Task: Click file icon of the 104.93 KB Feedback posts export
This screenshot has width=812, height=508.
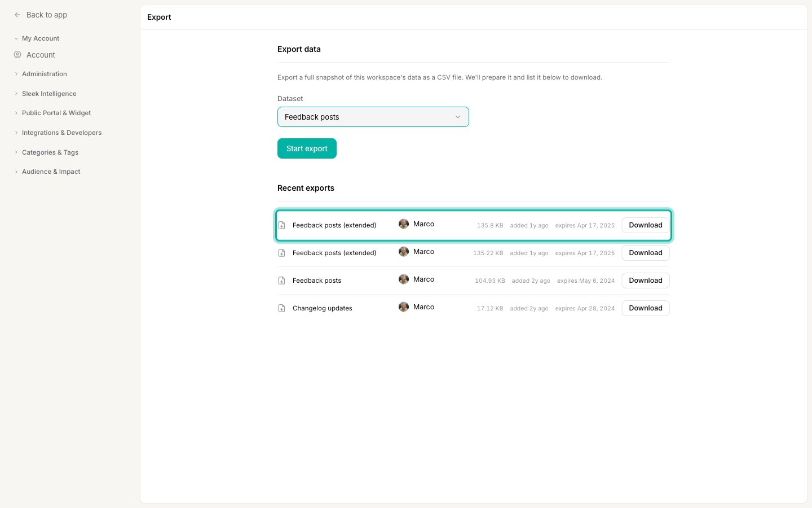Action: pos(281,281)
